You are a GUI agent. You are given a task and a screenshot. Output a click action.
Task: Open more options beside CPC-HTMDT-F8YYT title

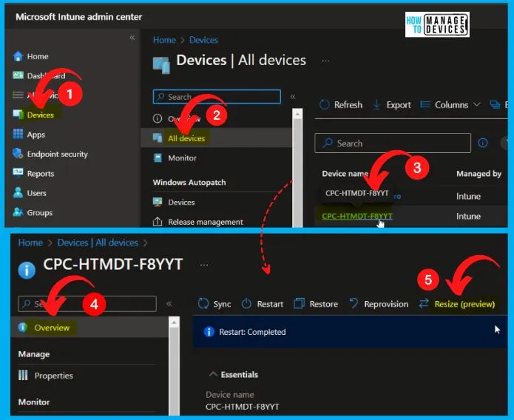click(x=204, y=265)
